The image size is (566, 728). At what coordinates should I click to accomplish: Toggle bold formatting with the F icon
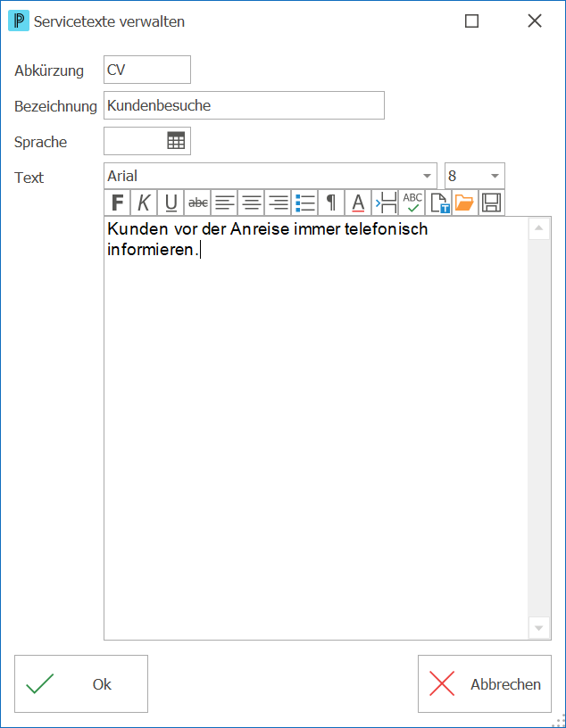click(118, 203)
